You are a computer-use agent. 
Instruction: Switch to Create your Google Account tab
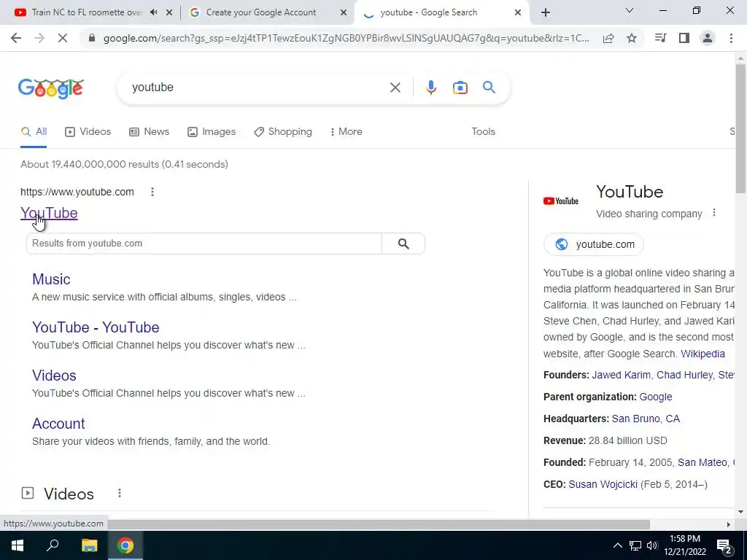click(x=260, y=12)
